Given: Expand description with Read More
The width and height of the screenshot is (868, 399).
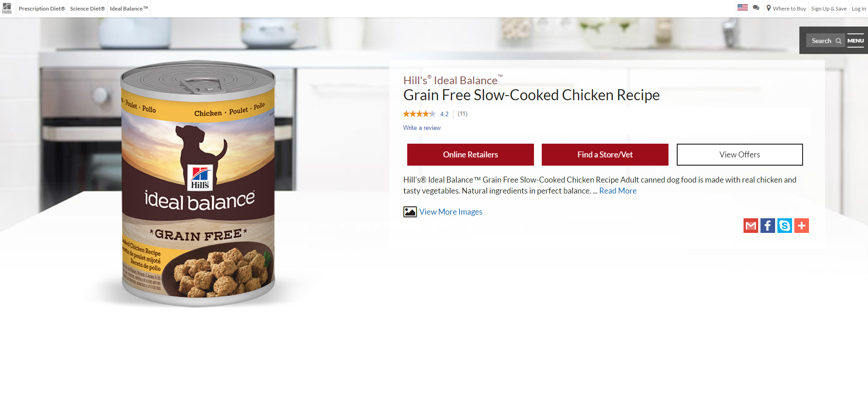Looking at the screenshot, I should tap(618, 191).
